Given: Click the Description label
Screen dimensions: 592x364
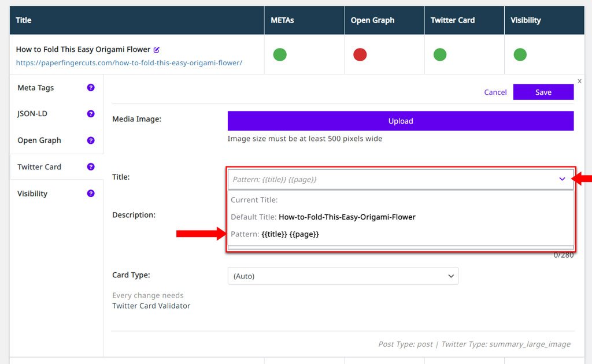Looking at the screenshot, I should click(134, 215).
